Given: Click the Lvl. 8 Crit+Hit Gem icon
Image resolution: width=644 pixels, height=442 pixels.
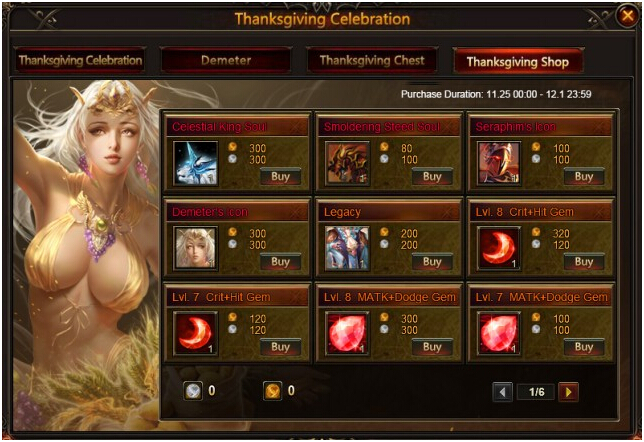Looking at the screenshot, I should tap(499, 249).
